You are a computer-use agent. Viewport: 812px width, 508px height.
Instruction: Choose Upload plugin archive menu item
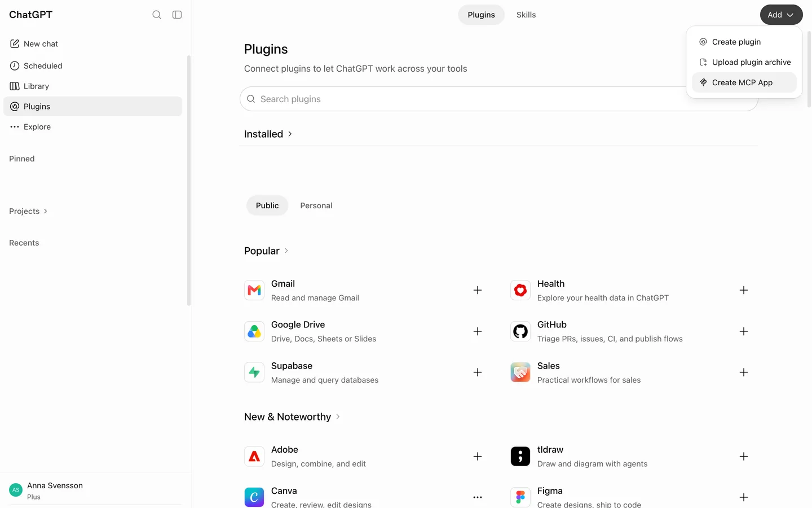[x=744, y=62]
